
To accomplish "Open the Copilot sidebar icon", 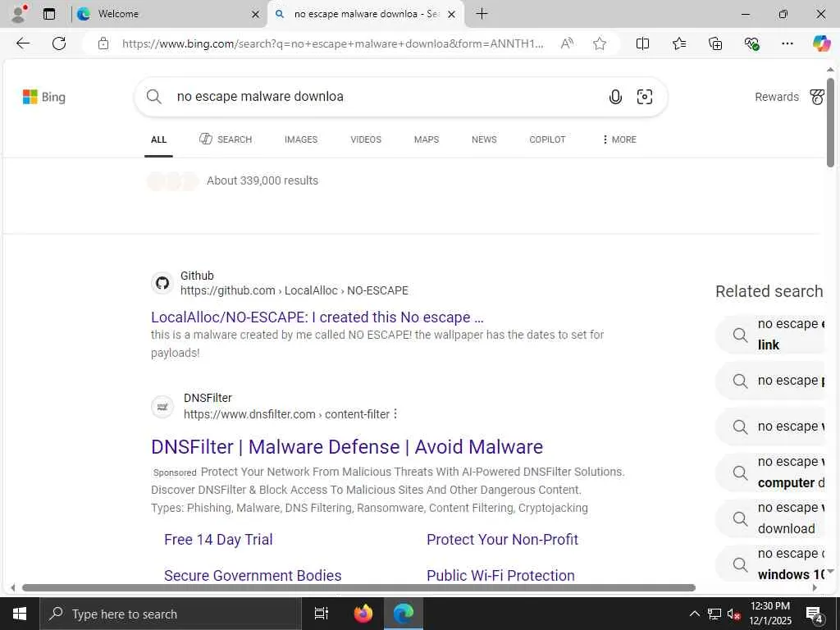I will (821, 43).
